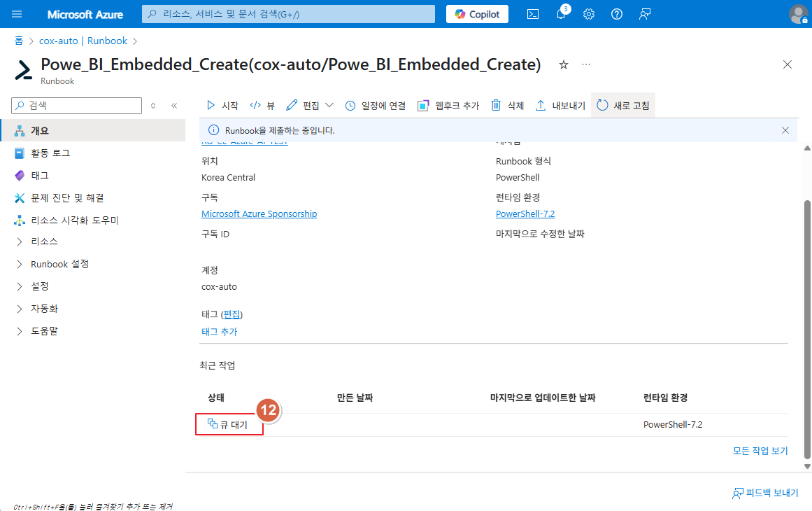The height and width of the screenshot is (511, 812).
Task: Start the runbook with 시작
Action: 222,106
